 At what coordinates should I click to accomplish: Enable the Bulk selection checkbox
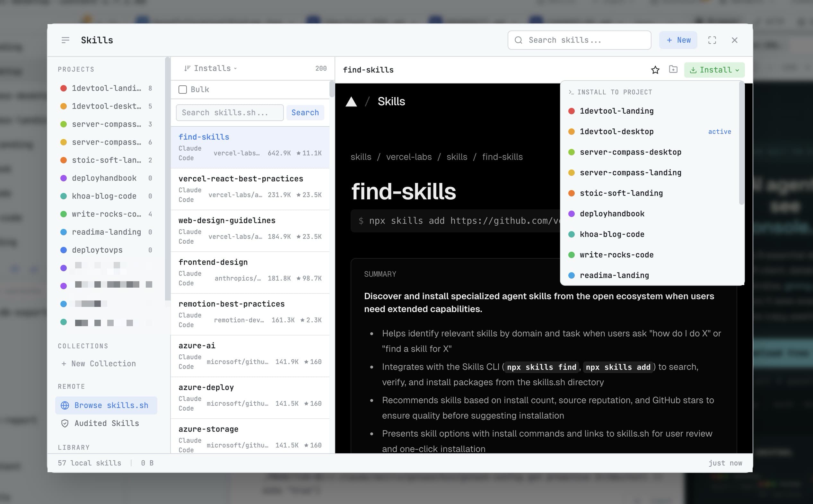(183, 89)
